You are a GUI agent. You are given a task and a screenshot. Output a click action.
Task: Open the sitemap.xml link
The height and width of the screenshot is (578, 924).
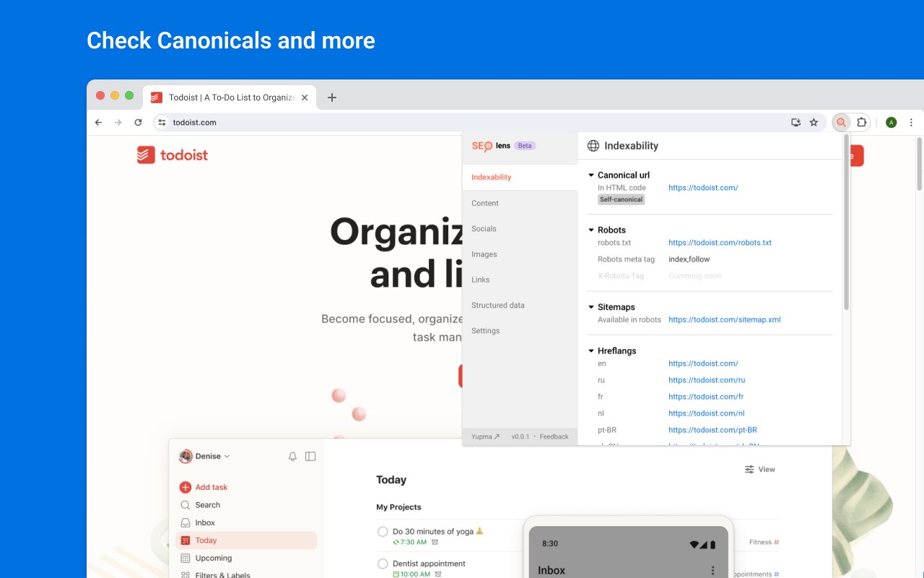[724, 319]
